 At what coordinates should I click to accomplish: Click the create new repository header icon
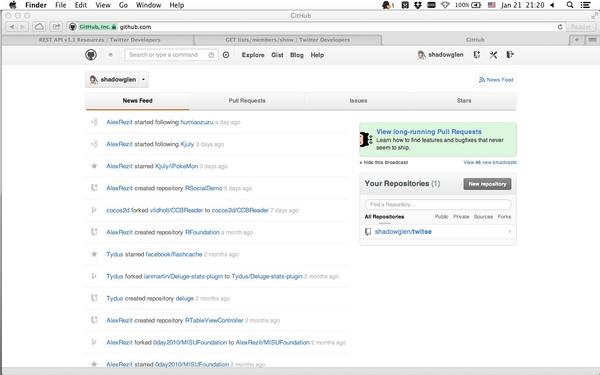pyautogui.click(x=477, y=55)
